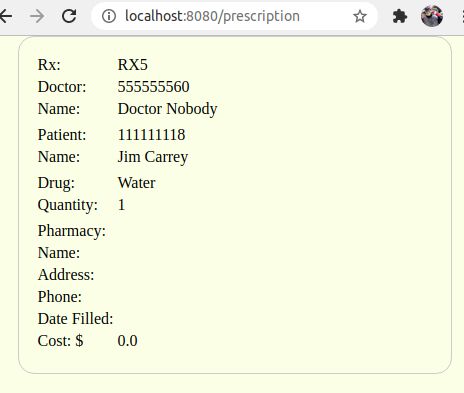
Task: Click the patient name Jim Carrey
Action: pos(153,157)
